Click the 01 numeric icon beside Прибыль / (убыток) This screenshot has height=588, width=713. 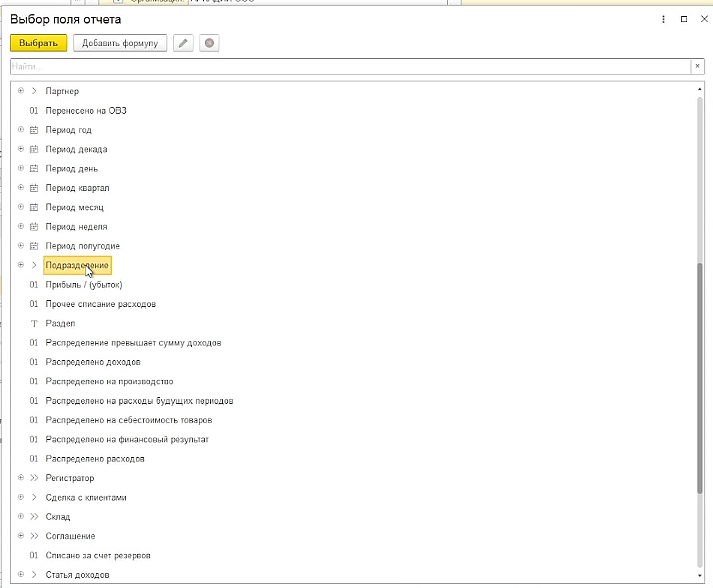34,285
